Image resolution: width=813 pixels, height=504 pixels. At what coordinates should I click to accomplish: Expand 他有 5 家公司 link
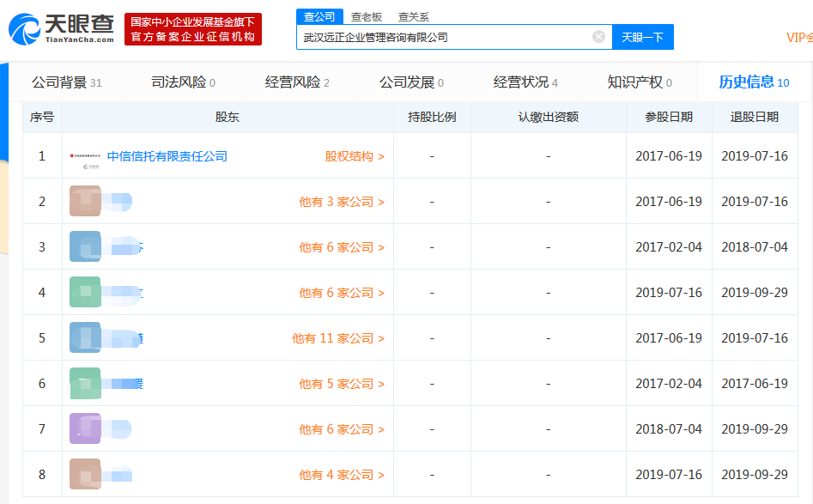pos(341,384)
